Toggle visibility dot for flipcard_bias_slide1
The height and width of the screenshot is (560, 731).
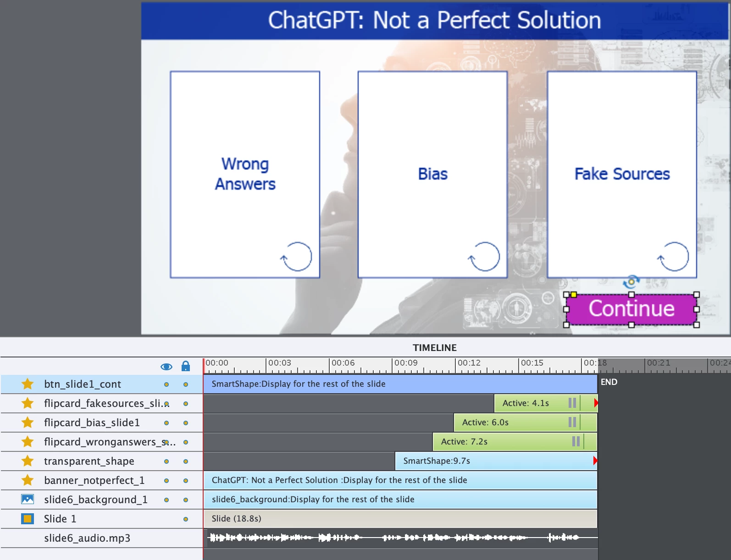(166, 423)
